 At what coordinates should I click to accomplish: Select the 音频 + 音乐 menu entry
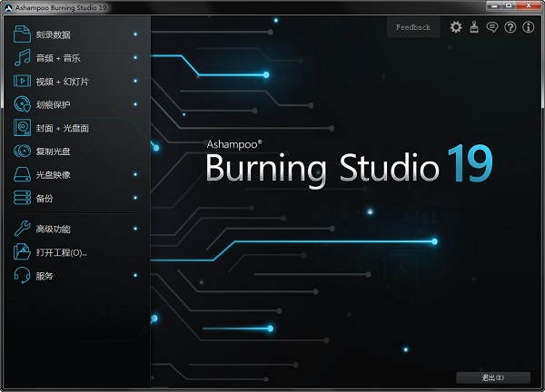[x=76, y=58]
